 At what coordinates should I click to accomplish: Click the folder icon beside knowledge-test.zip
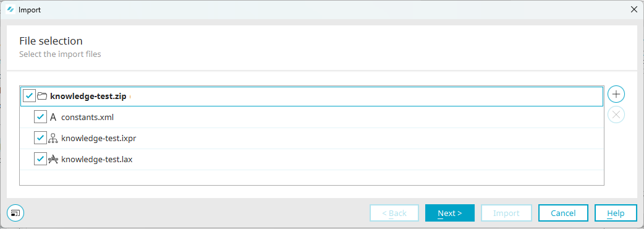[42, 96]
